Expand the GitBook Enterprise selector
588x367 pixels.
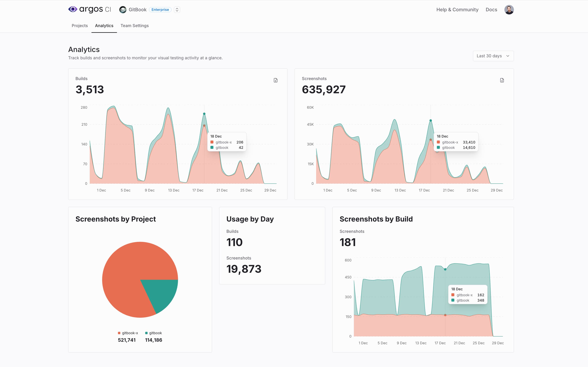pos(178,9)
